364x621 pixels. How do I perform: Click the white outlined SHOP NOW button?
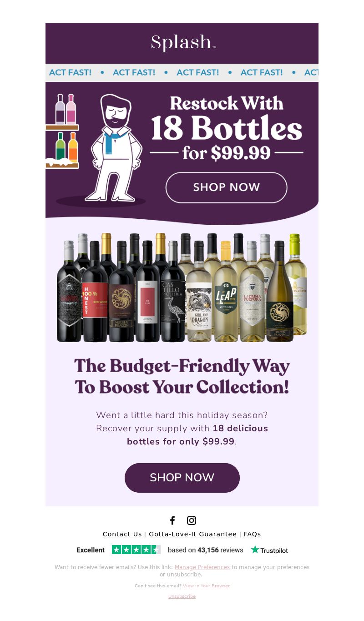[226, 187]
